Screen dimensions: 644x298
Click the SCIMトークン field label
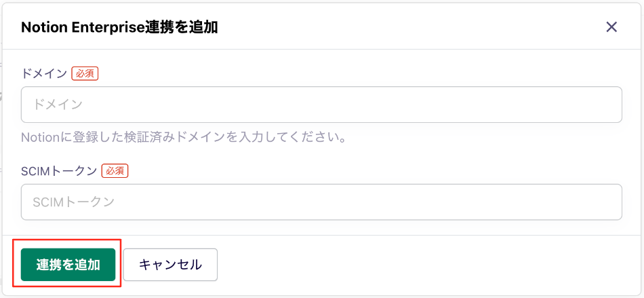pyautogui.click(x=59, y=171)
